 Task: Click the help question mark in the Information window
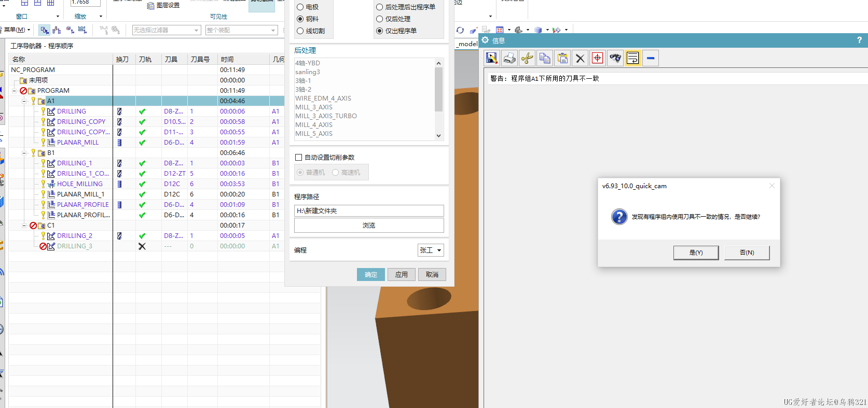click(859, 40)
